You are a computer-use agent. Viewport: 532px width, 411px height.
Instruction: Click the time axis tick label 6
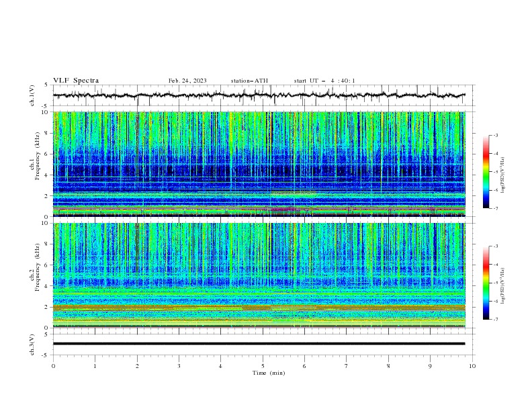pos(304,366)
